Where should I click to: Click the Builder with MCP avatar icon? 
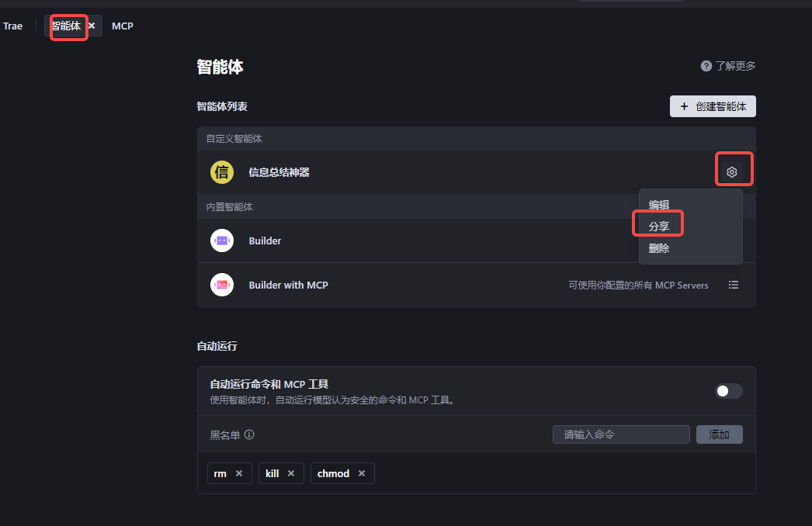pyautogui.click(x=222, y=285)
